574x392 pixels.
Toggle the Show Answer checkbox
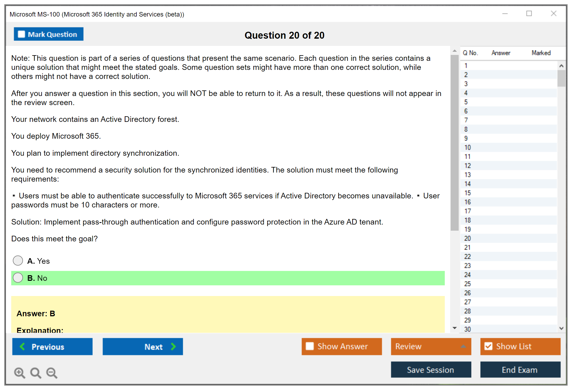[x=310, y=346]
